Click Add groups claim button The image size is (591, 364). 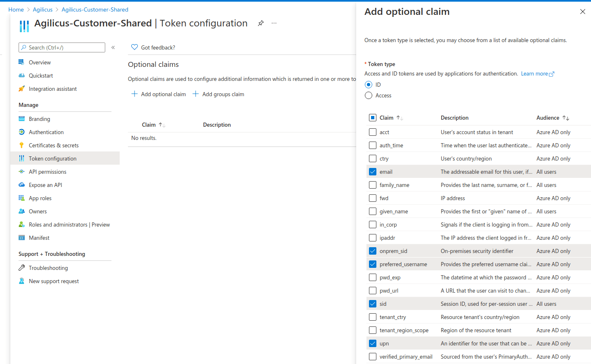coord(218,94)
